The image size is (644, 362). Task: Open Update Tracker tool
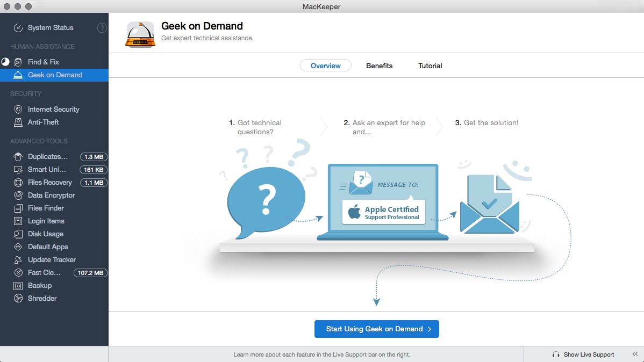(x=52, y=260)
